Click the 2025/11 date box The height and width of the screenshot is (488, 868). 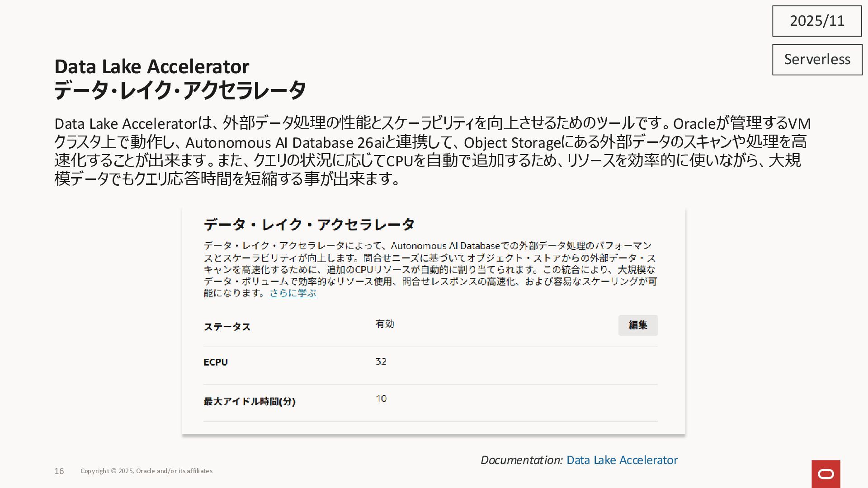tap(817, 21)
